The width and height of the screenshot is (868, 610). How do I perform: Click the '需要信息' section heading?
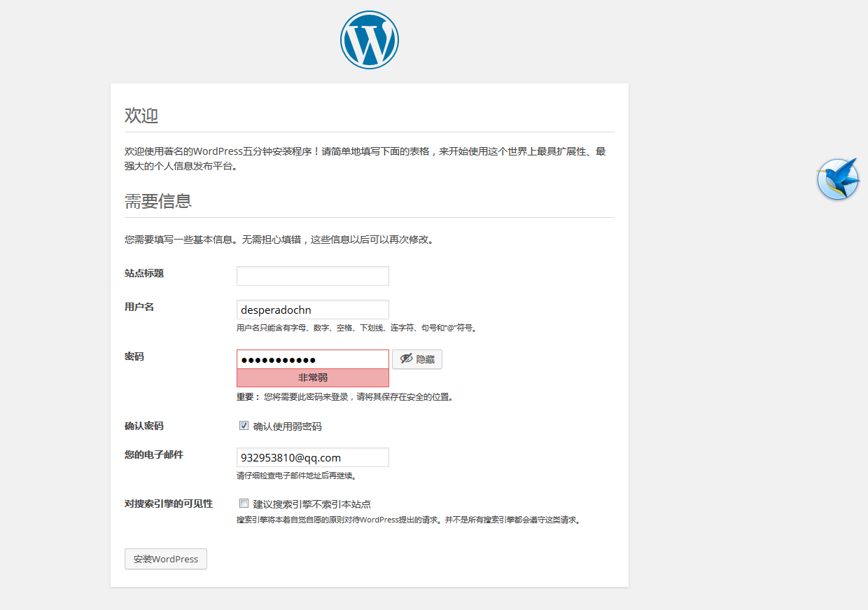coord(158,201)
